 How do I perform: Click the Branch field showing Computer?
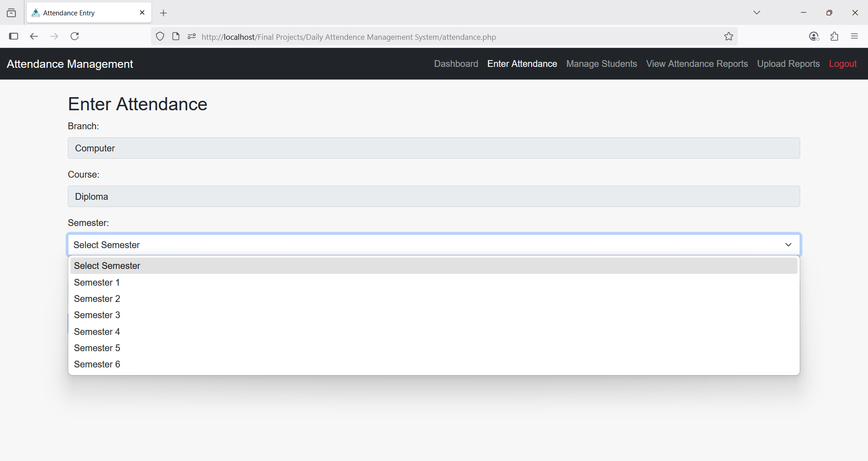(x=434, y=148)
